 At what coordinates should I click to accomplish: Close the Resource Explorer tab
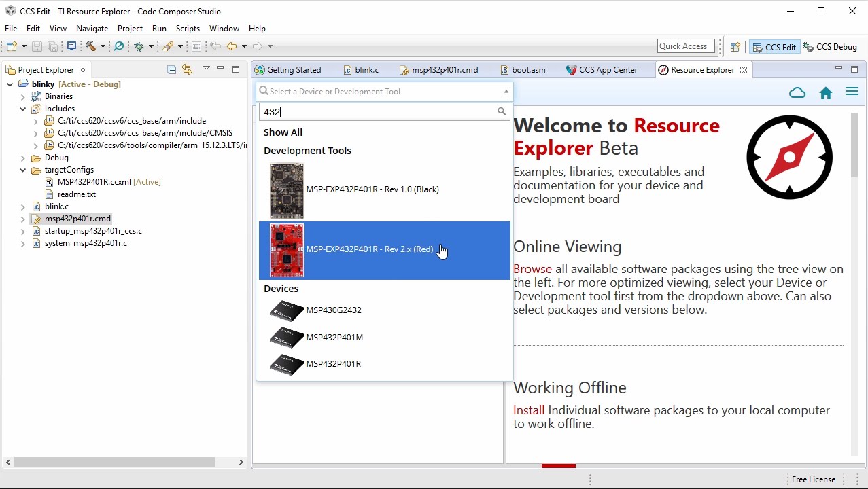pos(744,70)
